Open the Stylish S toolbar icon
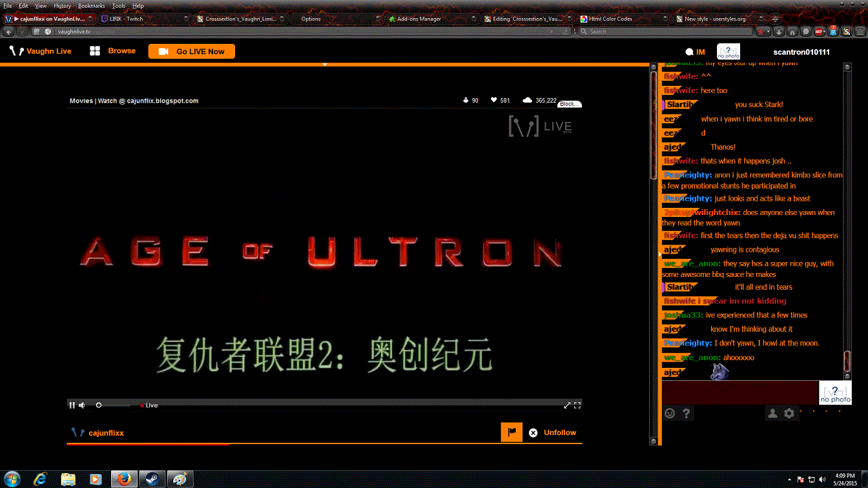Image resolution: width=868 pixels, height=488 pixels. point(847,32)
